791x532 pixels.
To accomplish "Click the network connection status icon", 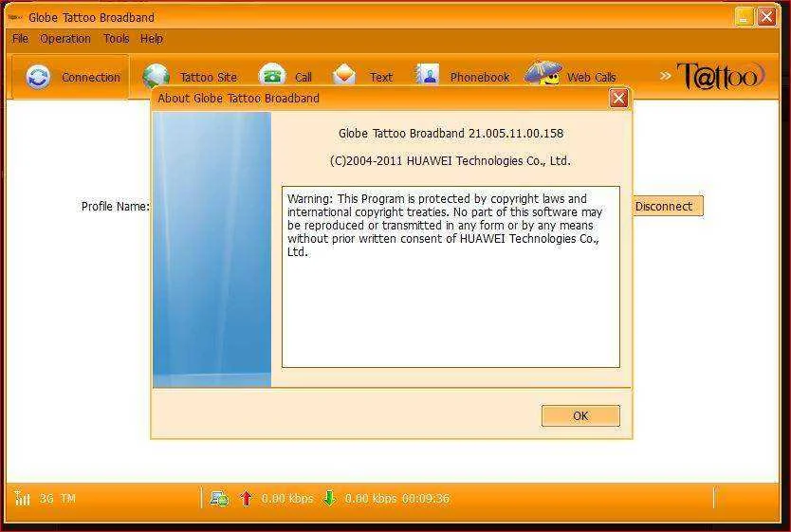I will 219,498.
